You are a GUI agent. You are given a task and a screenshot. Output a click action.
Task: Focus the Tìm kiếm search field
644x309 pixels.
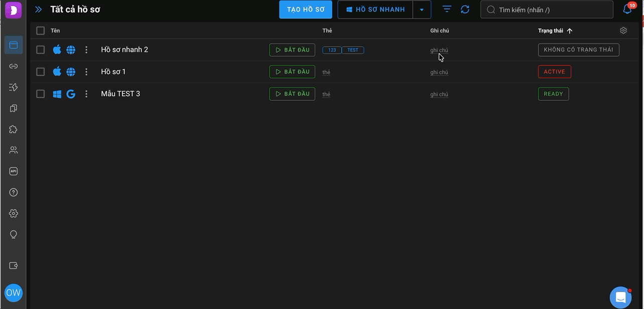click(x=547, y=10)
